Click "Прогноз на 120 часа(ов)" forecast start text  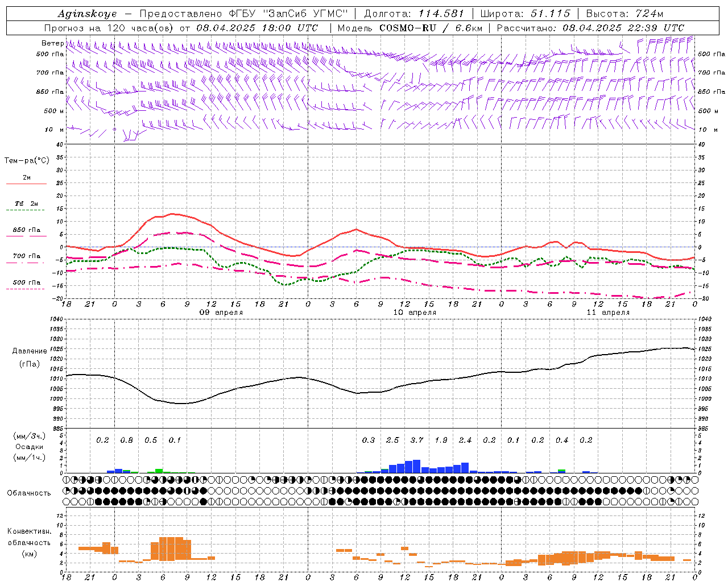point(110,28)
